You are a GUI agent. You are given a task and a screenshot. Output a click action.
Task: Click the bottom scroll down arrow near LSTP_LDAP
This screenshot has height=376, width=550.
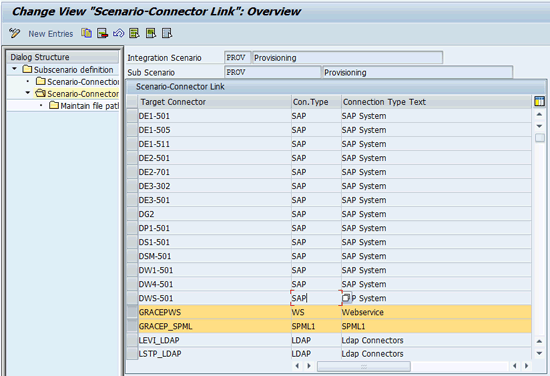click(x=539, y=353)
